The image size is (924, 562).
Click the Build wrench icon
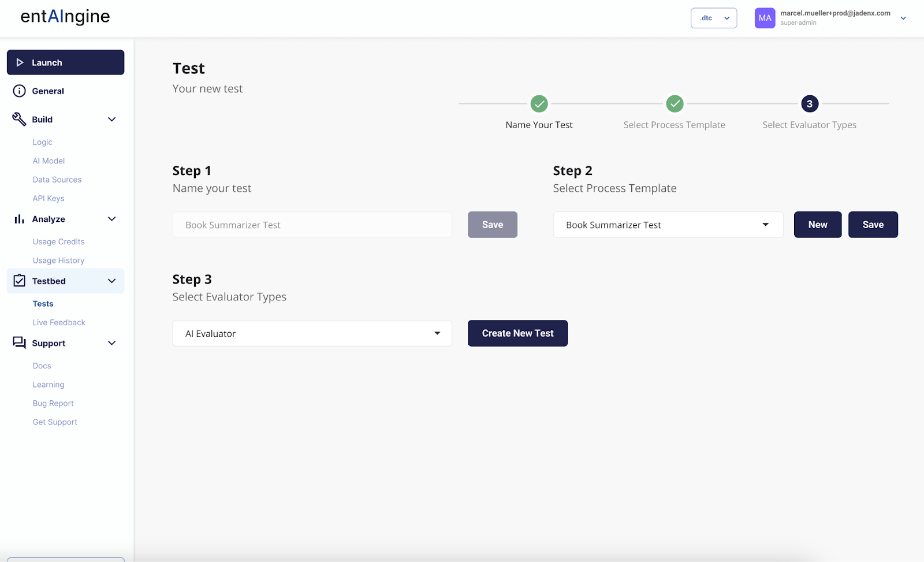pos(19,119)
